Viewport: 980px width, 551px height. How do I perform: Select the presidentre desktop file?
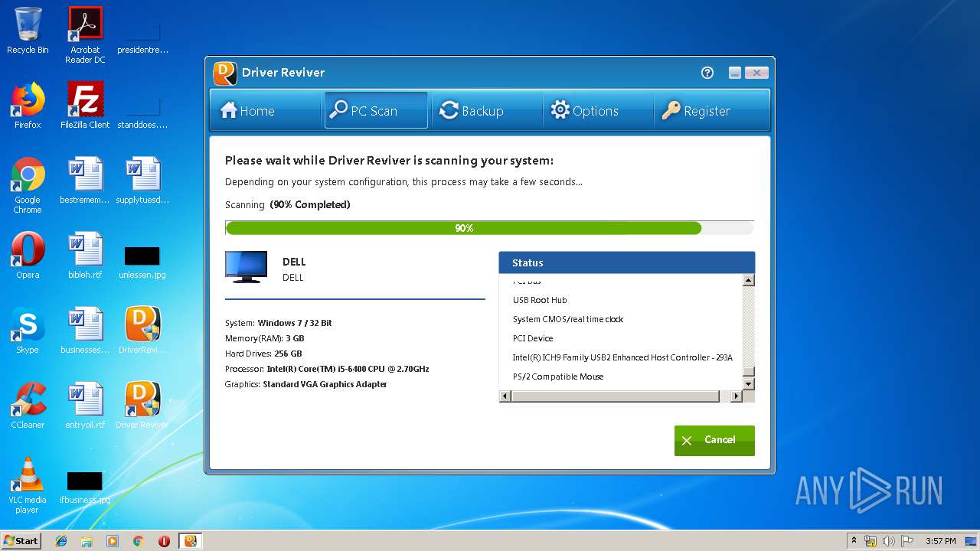point(142,38)
